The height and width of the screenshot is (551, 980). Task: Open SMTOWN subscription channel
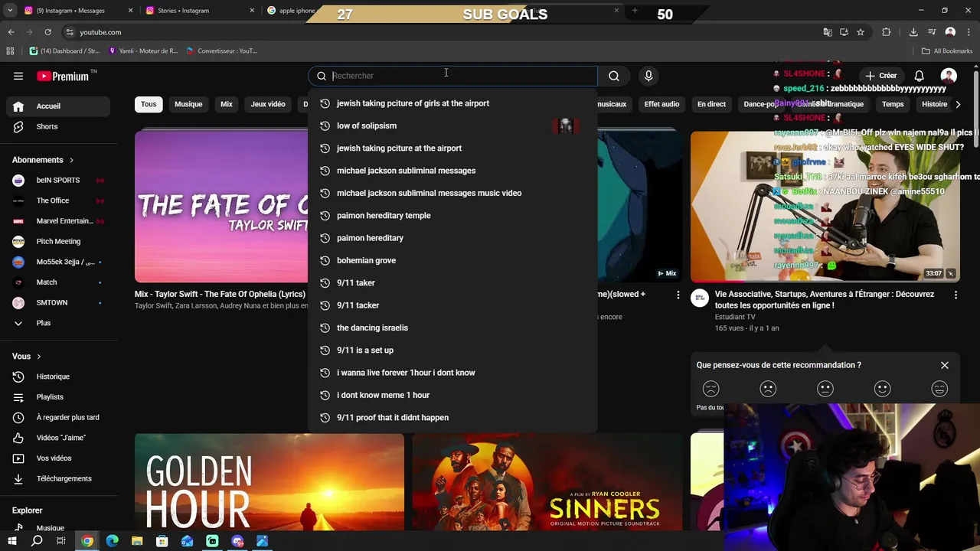(58, 303)
